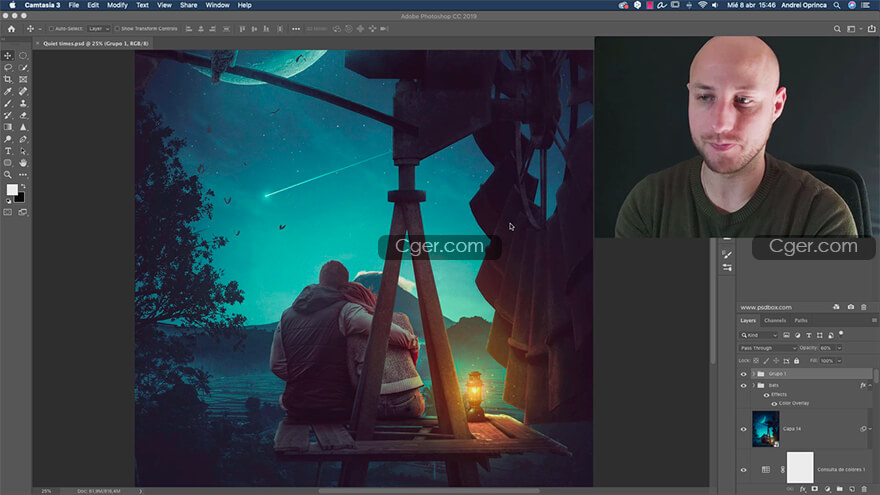Select the Move tool in toolbox

pyautogui.click(x=8, y=56)
